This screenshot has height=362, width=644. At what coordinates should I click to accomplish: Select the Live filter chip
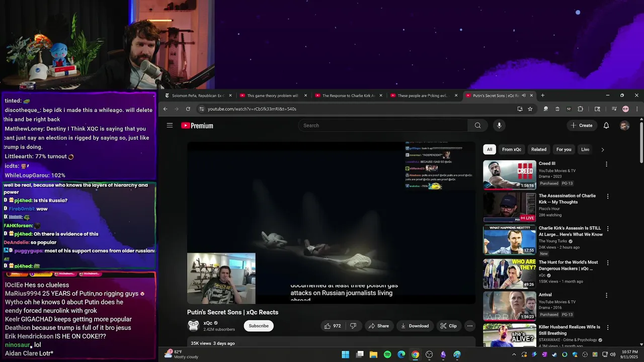[585, 149]
